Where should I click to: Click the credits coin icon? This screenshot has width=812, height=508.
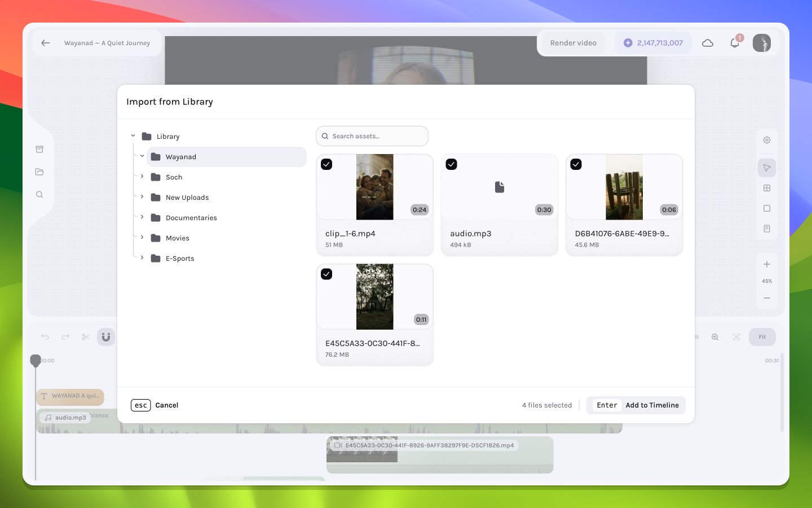[628, 43]
